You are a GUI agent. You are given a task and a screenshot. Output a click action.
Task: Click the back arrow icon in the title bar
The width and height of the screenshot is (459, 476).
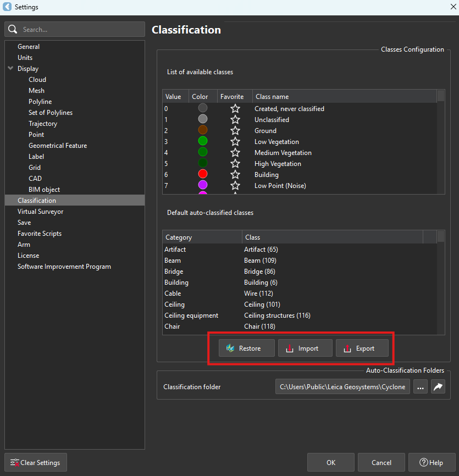coord(7,7)
